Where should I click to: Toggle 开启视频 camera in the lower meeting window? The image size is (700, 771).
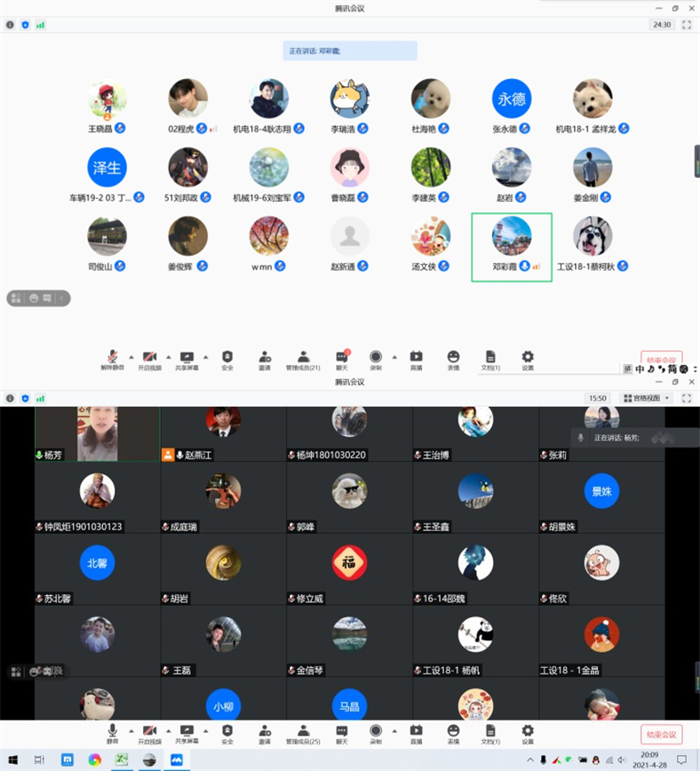coord(149,732)
